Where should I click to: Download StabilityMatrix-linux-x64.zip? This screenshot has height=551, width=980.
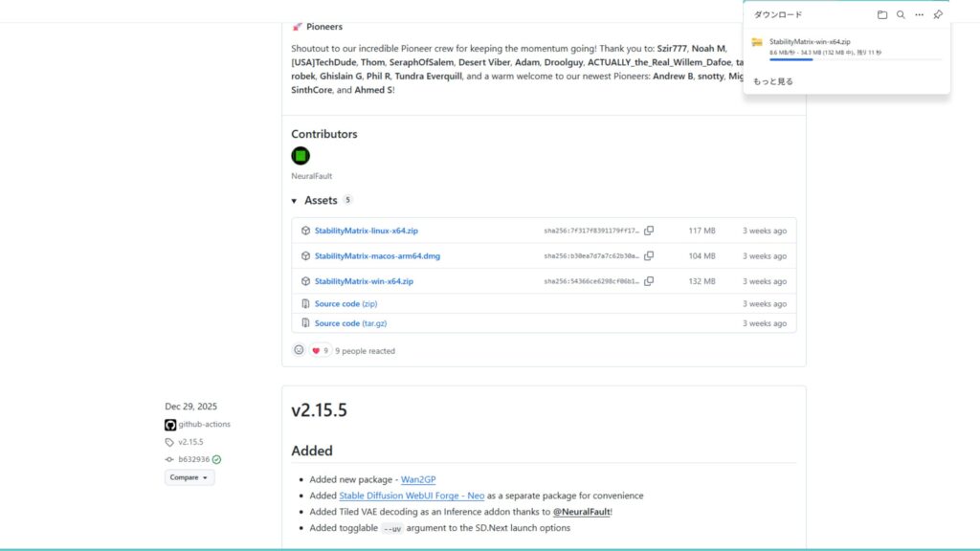(x=366, y=231)
